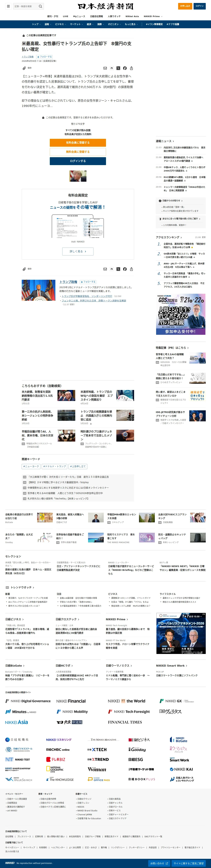Screen dimensions: 211x868
Task: Click the blue ログインする button
Action: (x=78, y=161)
